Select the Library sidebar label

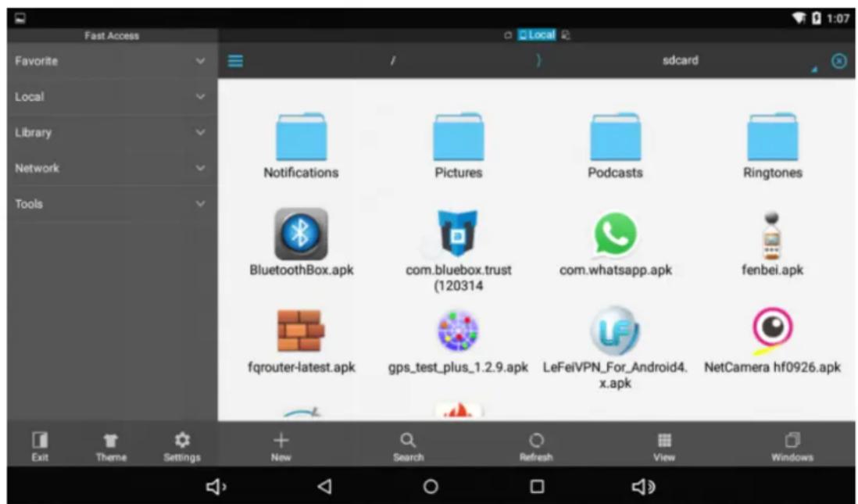click(x=33, y=132)
